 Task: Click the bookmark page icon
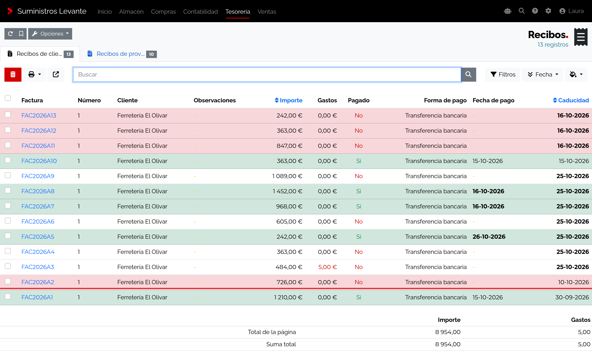tap(21, 34)
